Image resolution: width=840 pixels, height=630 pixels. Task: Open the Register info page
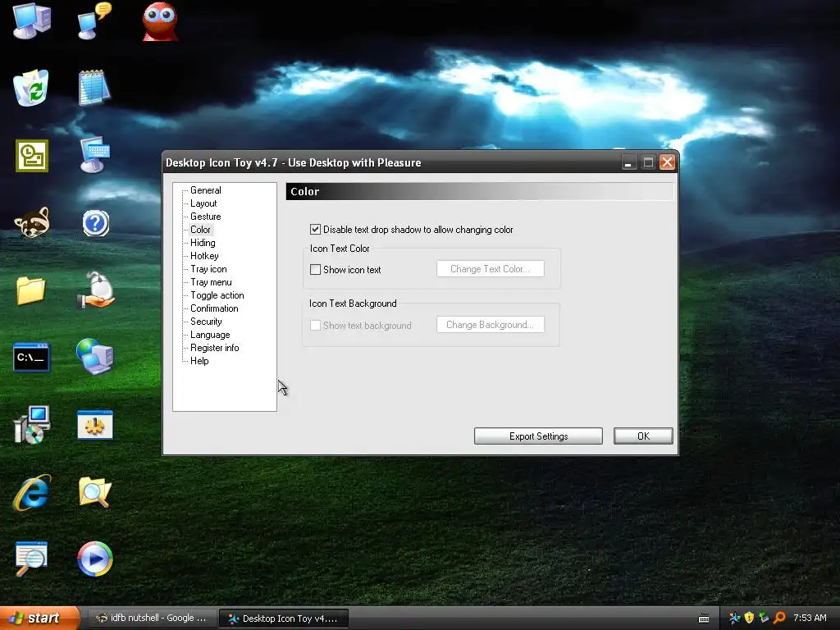tap(214, 348)
